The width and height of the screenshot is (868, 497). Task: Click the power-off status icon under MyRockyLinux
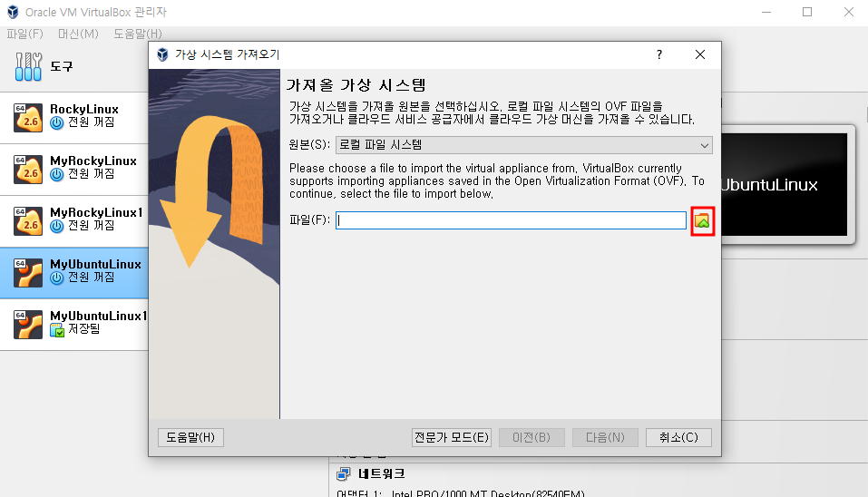57,174
